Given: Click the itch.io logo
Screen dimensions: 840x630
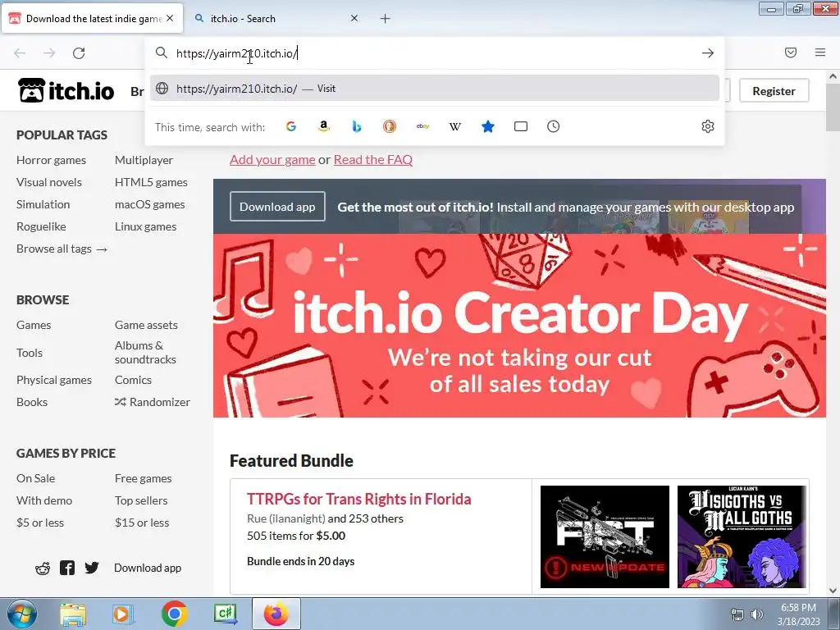Looking at the screenshot, I should [x=66, y=90].
